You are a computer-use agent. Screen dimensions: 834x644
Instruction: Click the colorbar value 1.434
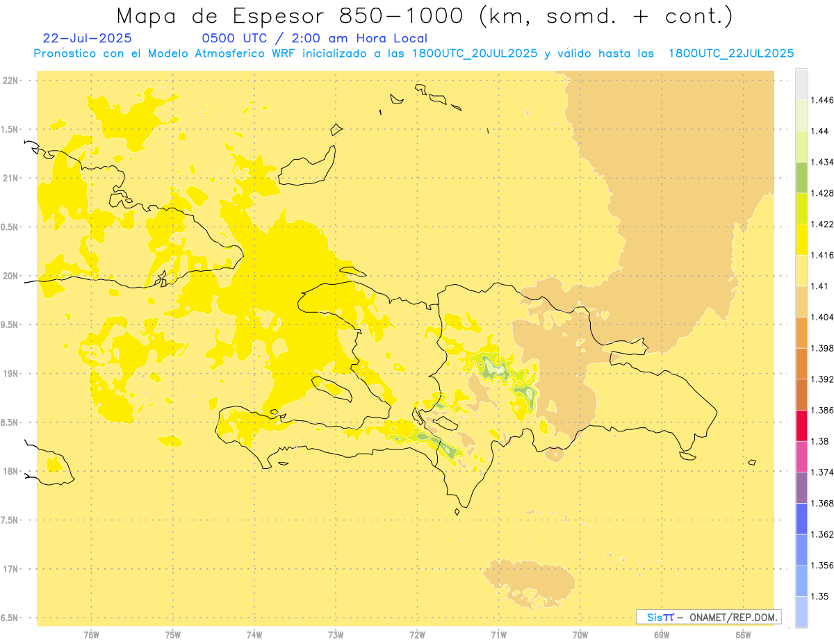[x=823, y=162]
